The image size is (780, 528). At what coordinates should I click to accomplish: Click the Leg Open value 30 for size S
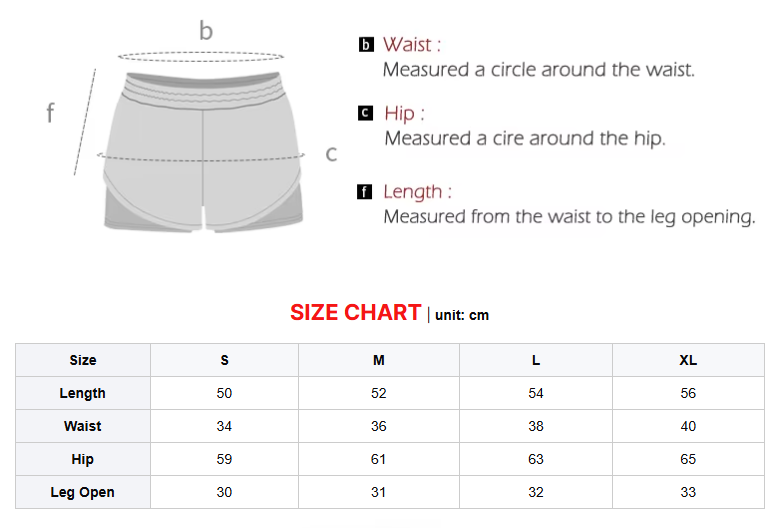[x=224, y=492]
